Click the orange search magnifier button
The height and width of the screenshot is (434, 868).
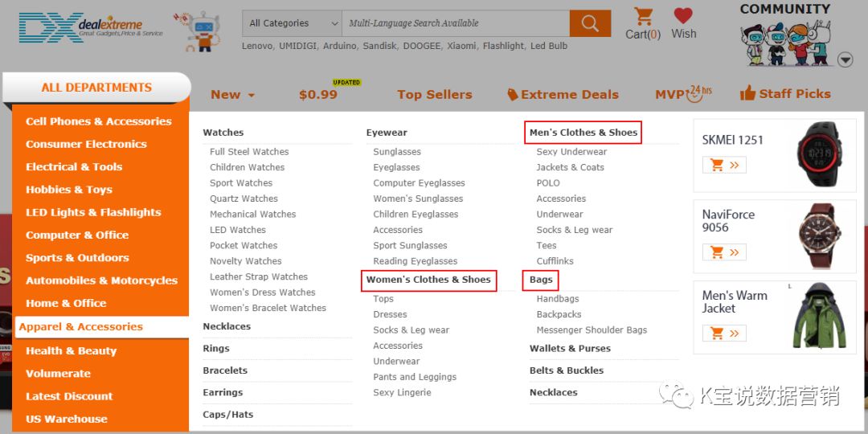[590, 23]
